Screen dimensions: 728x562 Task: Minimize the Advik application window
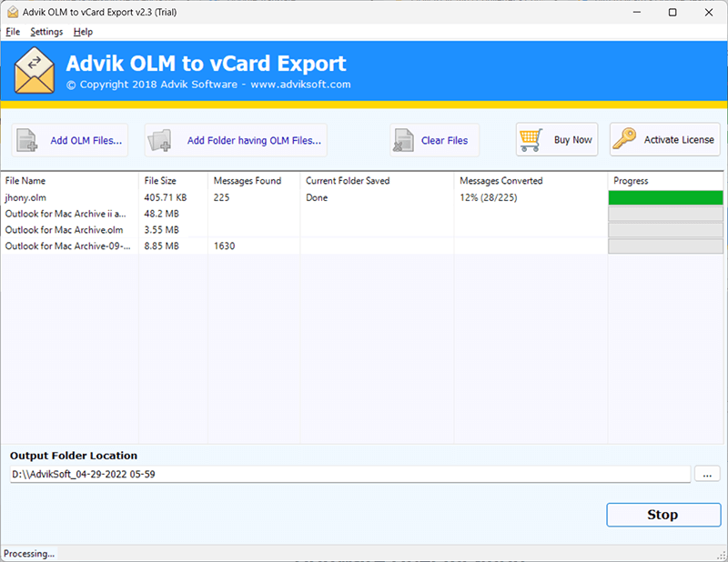pos(637,12)
